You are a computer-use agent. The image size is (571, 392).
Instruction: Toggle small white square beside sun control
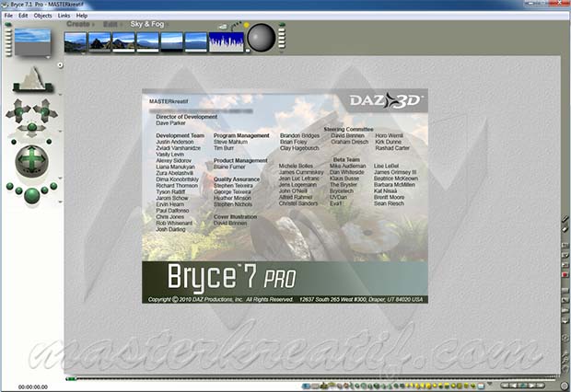click(x=248, y=51)
